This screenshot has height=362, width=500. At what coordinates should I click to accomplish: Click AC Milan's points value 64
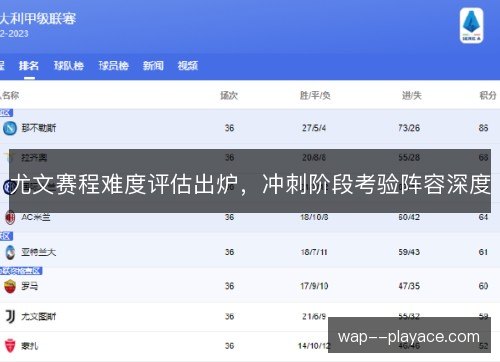(x=483, y=217)
